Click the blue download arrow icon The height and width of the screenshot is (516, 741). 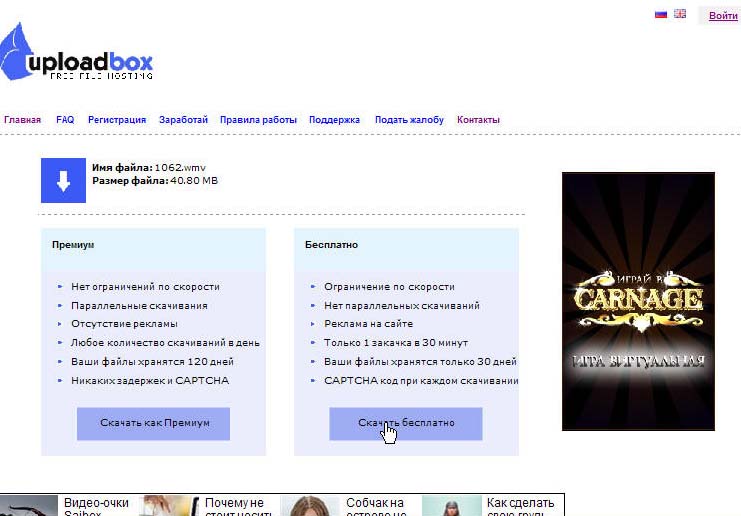(x=63, y=180)
